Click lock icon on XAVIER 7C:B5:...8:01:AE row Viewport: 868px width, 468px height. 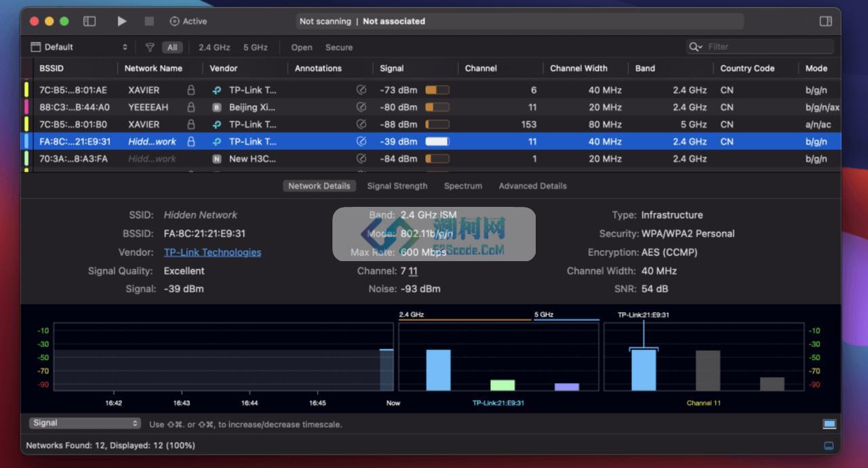[191, 90]
